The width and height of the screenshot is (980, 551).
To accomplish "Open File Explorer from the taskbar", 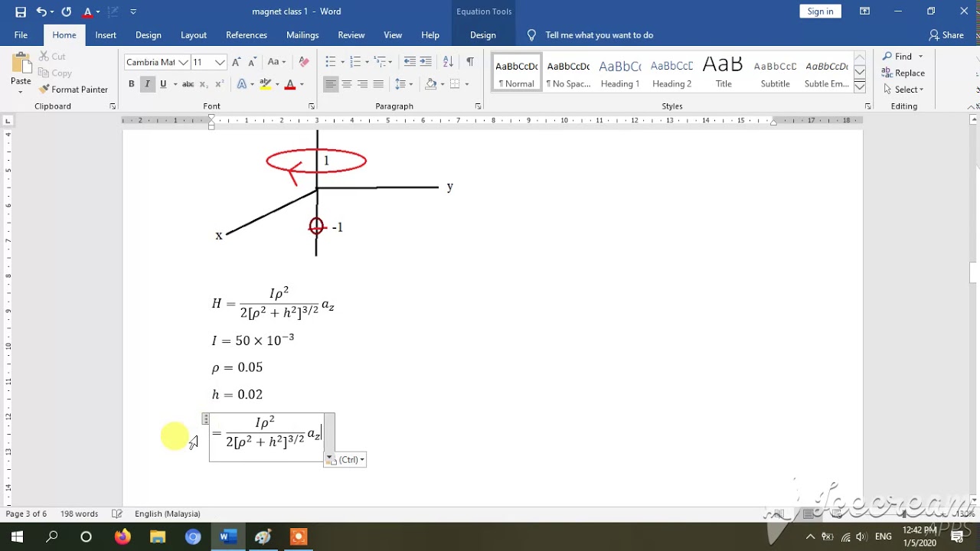I will pyautogui.click(x=158, y=537).
